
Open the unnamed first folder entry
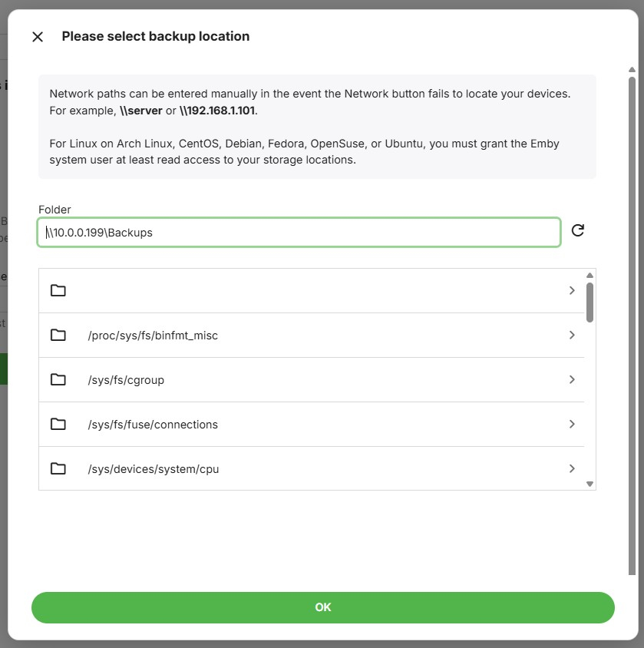coord(312,290)
